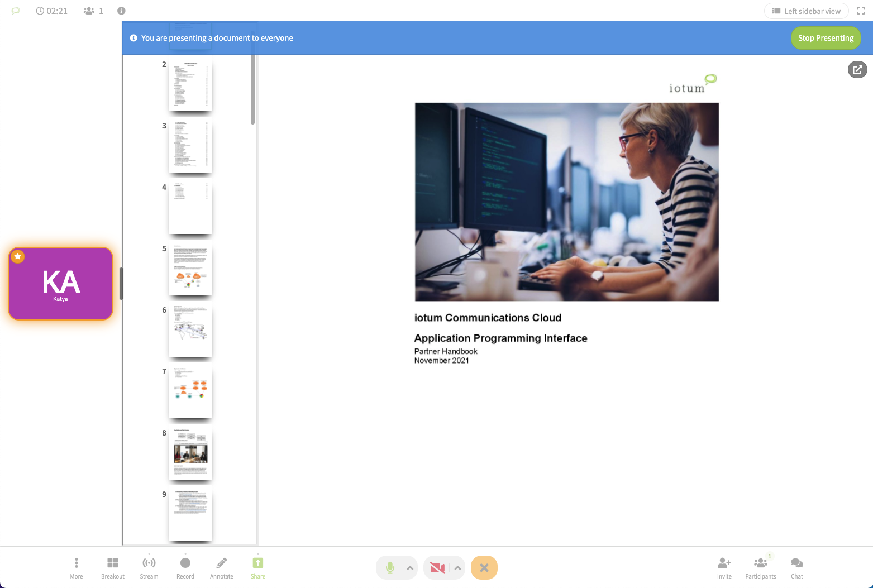Enter fullscreen mode
Viewport: 873px width, 588px height.
pyautogui.click(x=861, y=11)
